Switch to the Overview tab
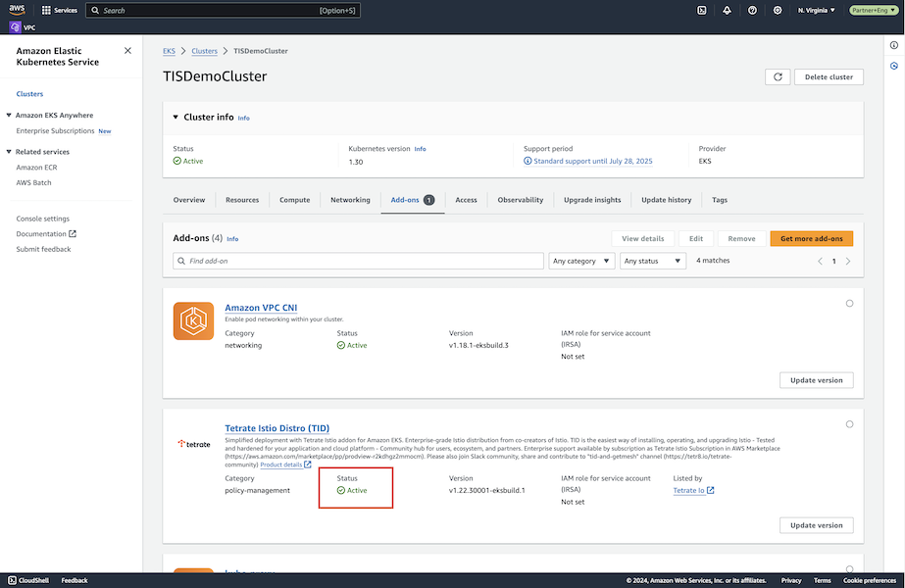The image size is (905, 588). 189,200
